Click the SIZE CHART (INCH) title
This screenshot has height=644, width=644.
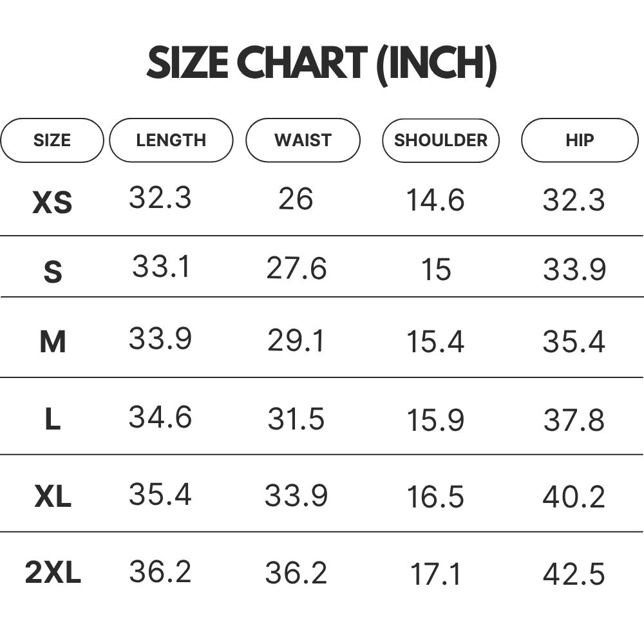pyautogui.click(x=322, y=63)
